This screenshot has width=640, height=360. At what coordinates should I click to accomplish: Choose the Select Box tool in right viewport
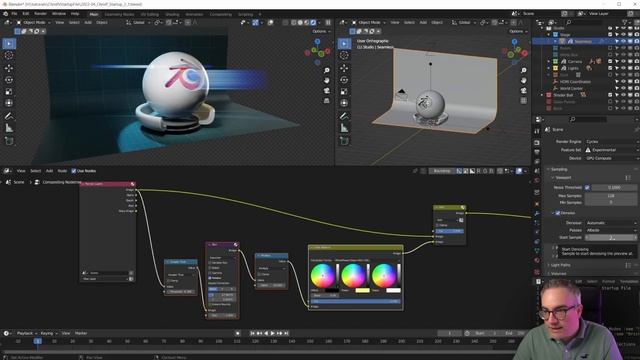tap(344, 44)
